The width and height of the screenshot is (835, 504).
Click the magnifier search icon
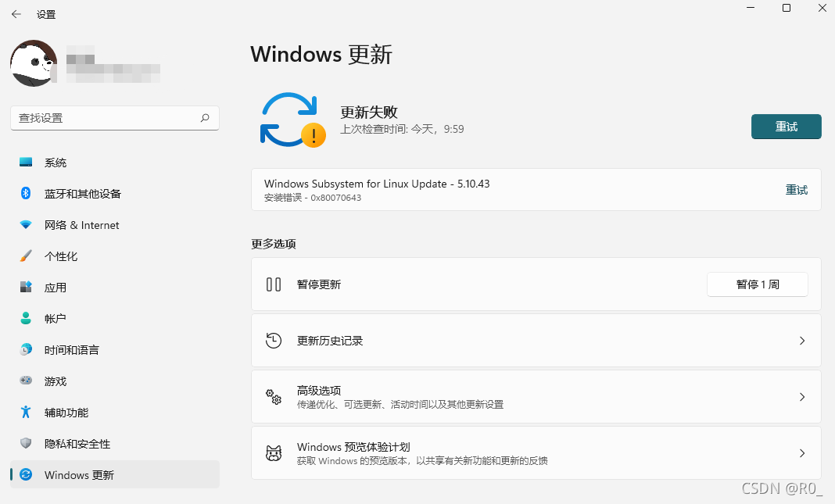(x=205, y=118)
